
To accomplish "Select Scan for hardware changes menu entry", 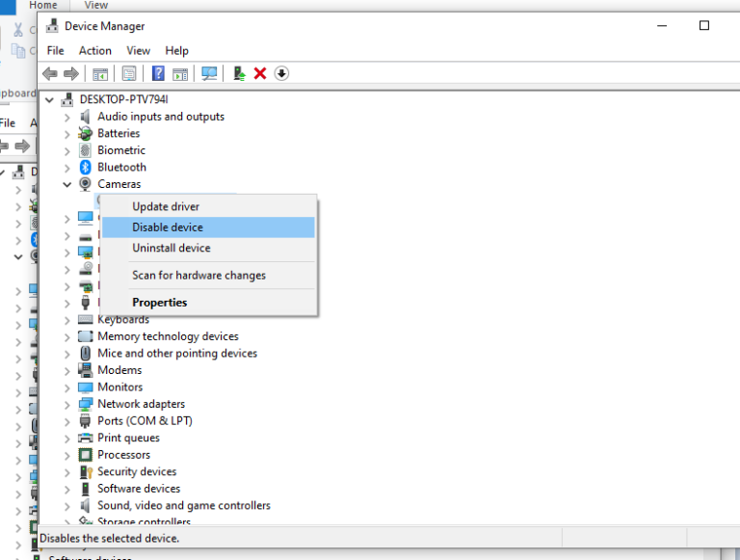I will (208, 276).
